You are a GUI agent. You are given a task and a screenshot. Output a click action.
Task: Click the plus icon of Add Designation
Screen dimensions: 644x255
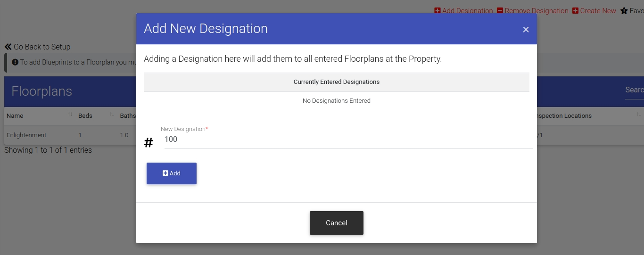[x=438, y=11]
